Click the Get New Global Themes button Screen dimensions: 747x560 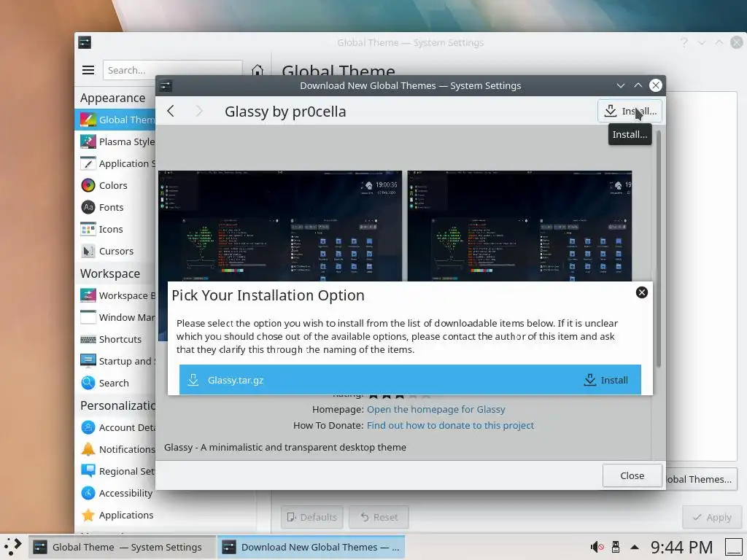(x=701, y=479)
